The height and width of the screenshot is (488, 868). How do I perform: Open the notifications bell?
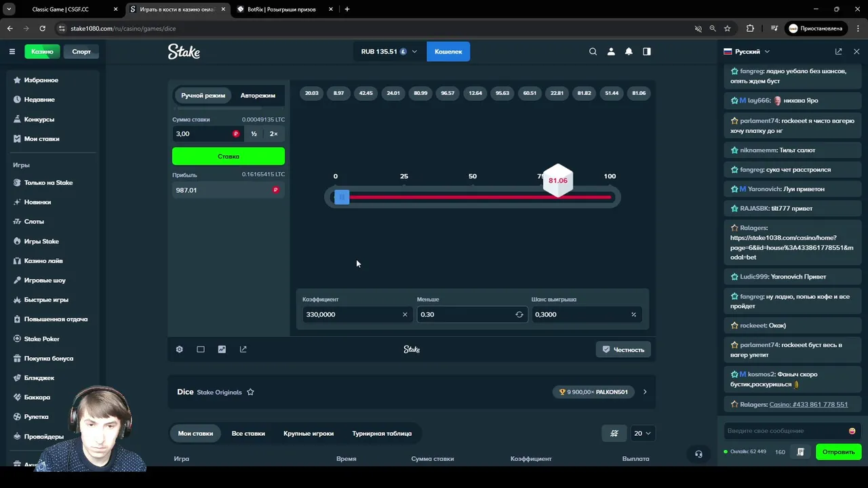click(629, 52)
